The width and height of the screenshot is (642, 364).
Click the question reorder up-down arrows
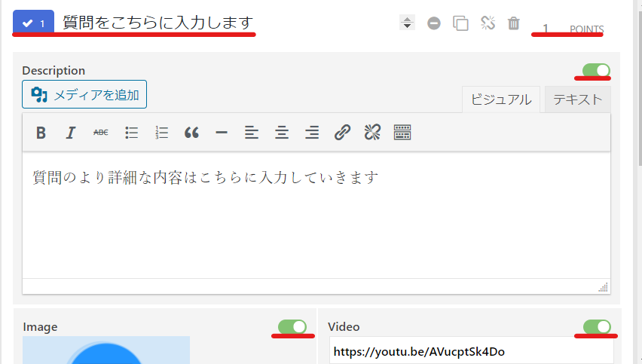(407, 23)
